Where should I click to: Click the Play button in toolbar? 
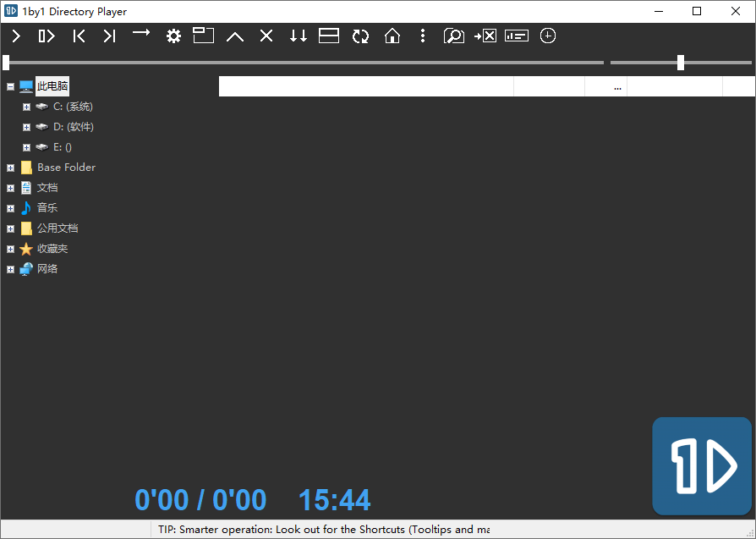[16, 36]
